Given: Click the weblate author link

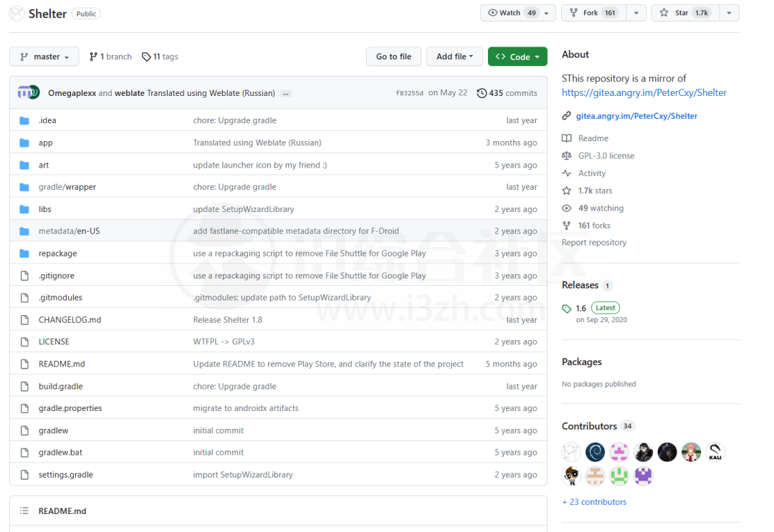Looking at the screenshot, I should pyautogui.click(x=129, y=93).
